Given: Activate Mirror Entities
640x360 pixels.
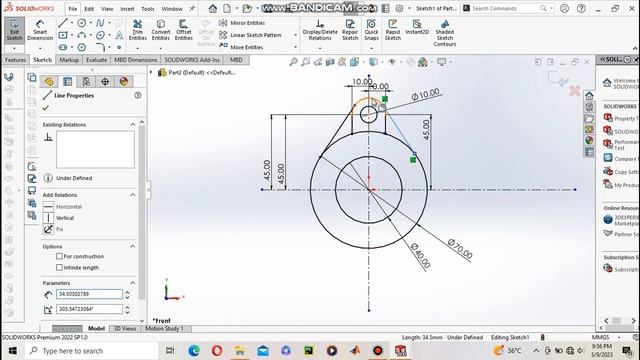Looking at the screenshot, I should (x=242, y=23).
